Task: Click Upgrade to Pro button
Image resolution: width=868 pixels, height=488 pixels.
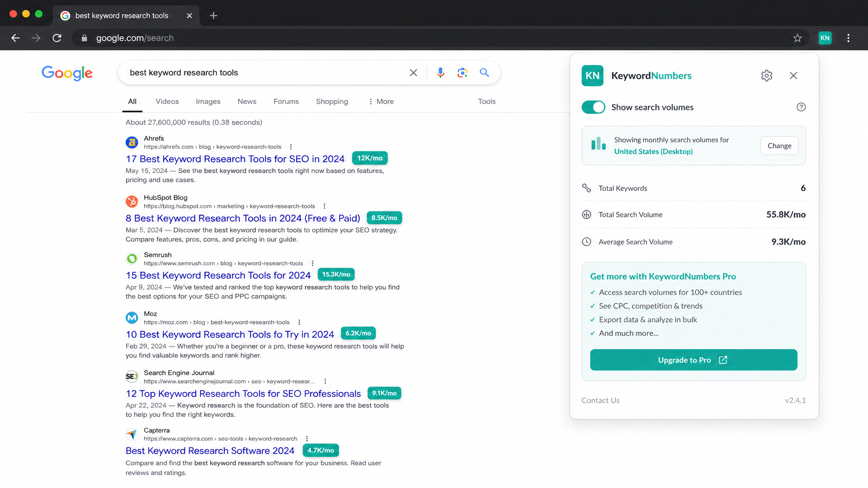Action: pyautogui.click(x=693, y=360)
